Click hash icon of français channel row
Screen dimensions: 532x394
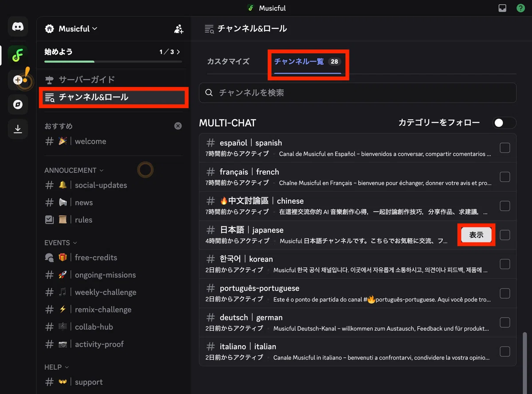(x=211, y=172)
